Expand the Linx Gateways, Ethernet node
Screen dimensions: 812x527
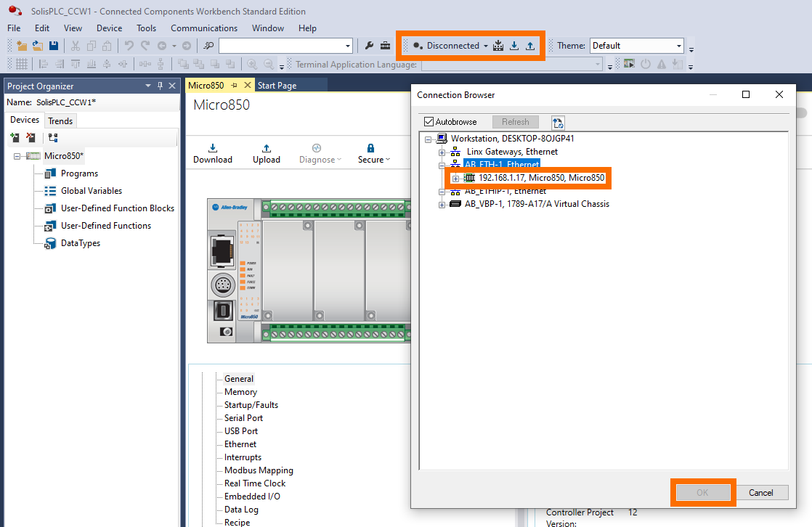coord(442,152)
